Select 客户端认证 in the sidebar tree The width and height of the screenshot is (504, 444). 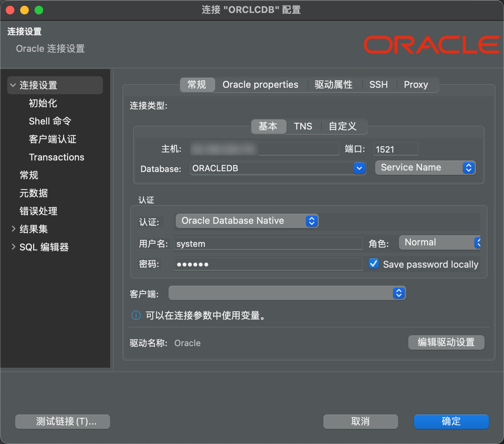point(53,139)
